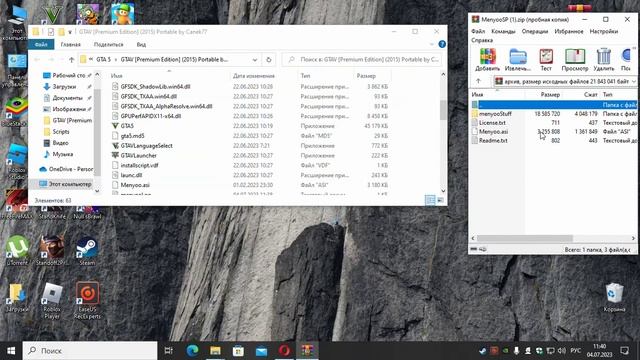Click the volume speaker tray icon
The height and width of the screenshot is (360, 640).
pyautogui.click(x=562, y=351)
